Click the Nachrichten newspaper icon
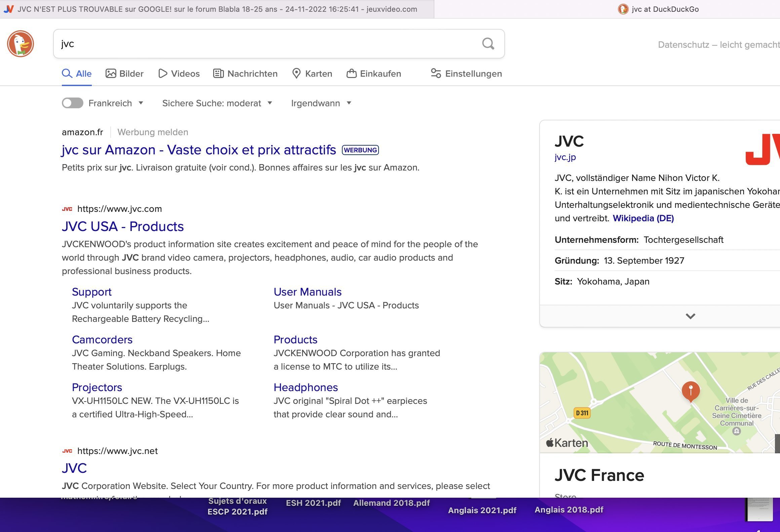 point(219,73)
